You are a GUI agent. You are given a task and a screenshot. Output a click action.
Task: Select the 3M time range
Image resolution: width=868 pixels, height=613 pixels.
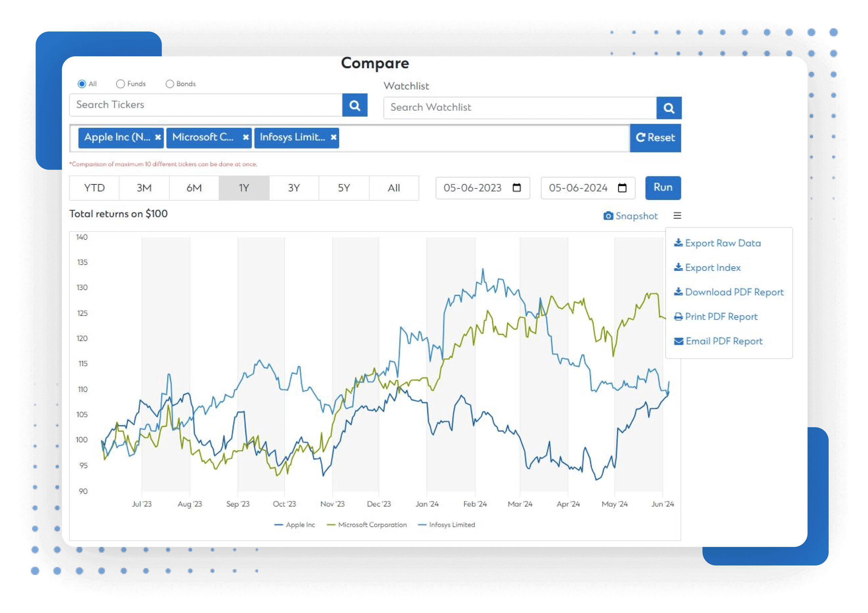pyautogui.click(x=144, y=188)
